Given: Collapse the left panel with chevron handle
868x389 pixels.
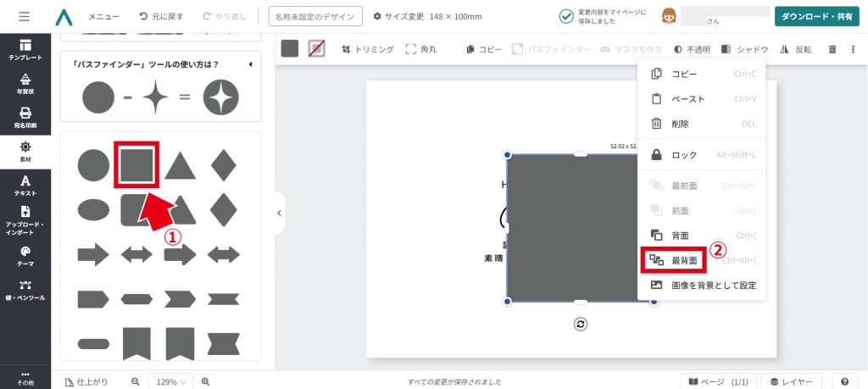Looking at the screenshot, I should click(279, 213).
